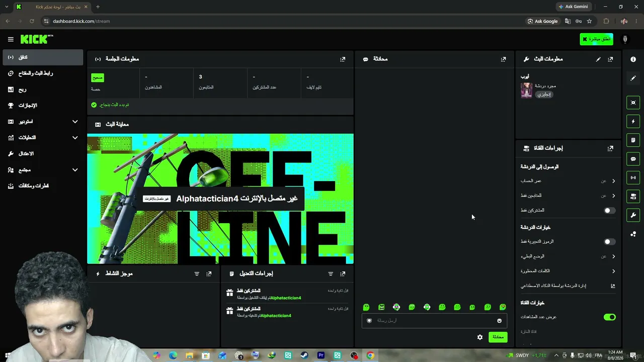Open الكلمات المحظورة banned words arrow
Image resolution: width=644 pixels, height=362 pixels.
[x=613, y=271]
